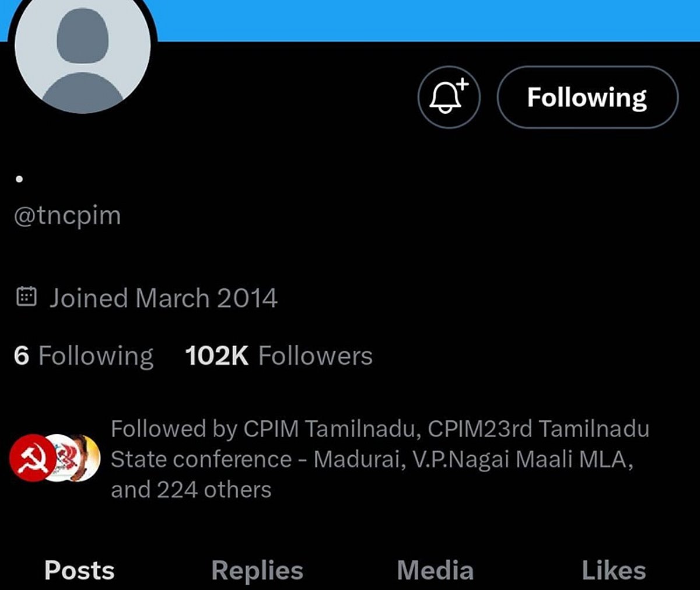This screenshot has width=700, height=590.
Task: Switch to the Replies tab
Action: click(x=257, y=570)
